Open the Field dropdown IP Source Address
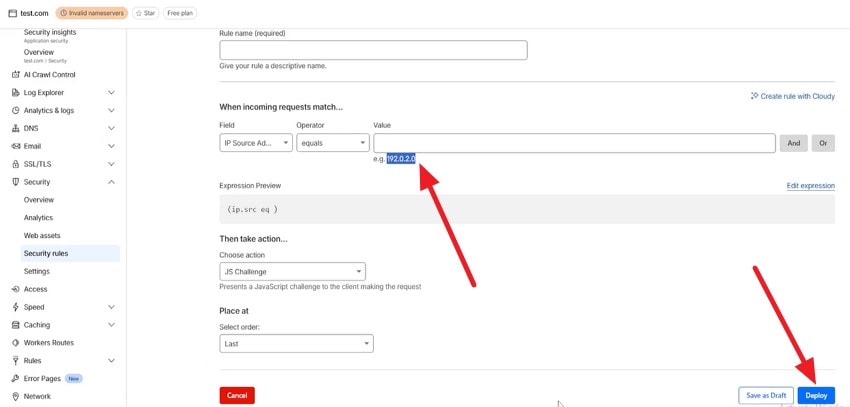 pyautogui.click(x=256, y=143)
